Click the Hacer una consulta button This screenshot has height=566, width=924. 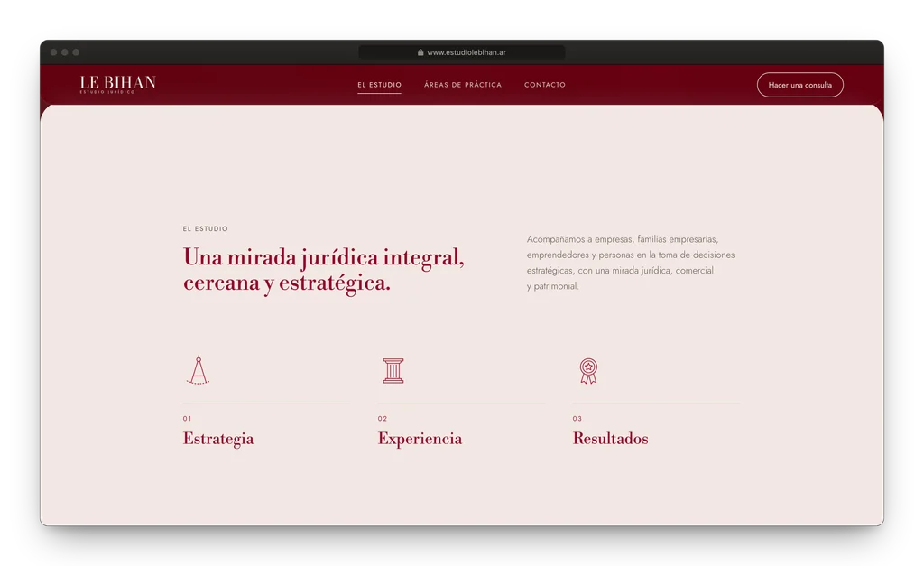click(799, 85)
